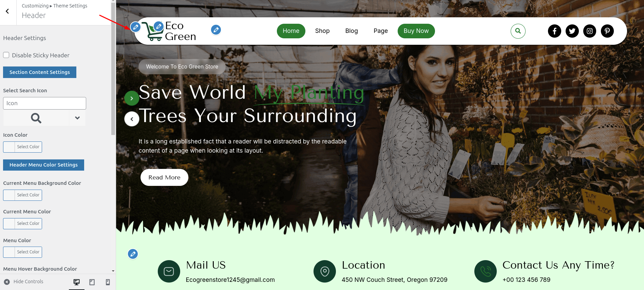Switch to mobile preview mode
This screenshot has height=290, width=644.
click(x=108, y=282)
